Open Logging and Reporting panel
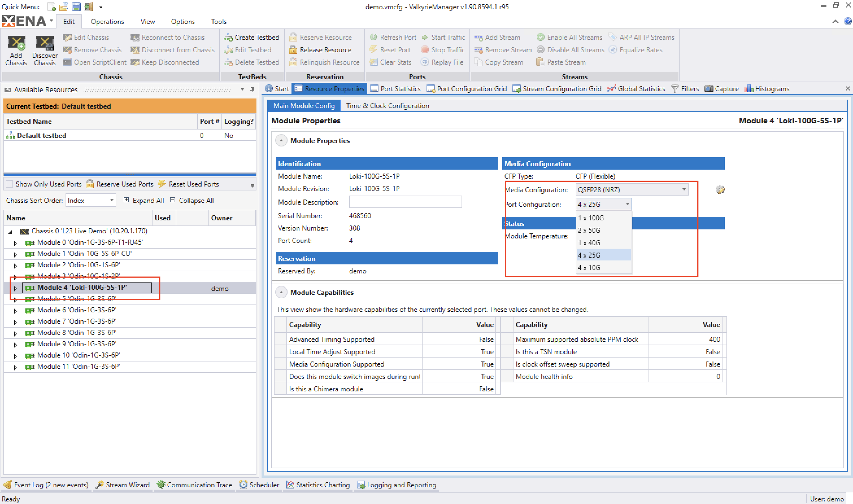Viewport: 853px width, 504px height. pos(397,485)
